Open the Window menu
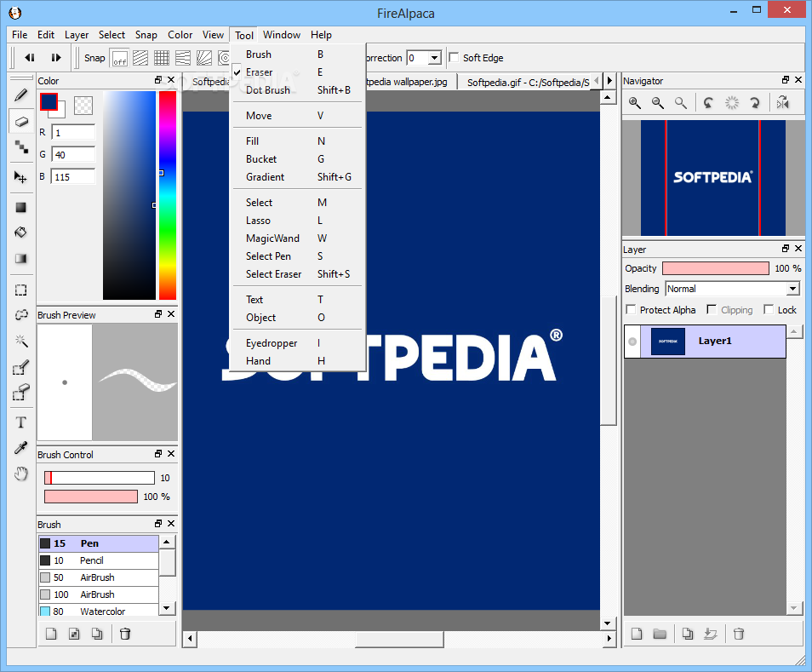Screen dimensions: 812x672 coord(282,35)
